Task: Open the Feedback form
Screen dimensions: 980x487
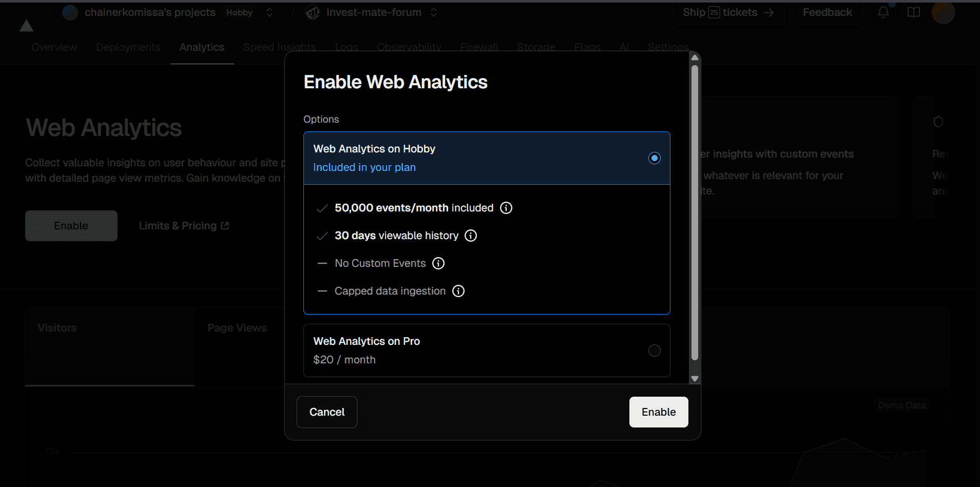Action: [x=827, y=12]
